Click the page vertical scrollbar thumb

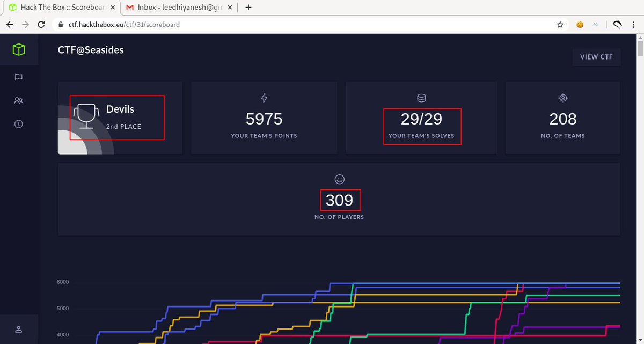click(640, 48)
